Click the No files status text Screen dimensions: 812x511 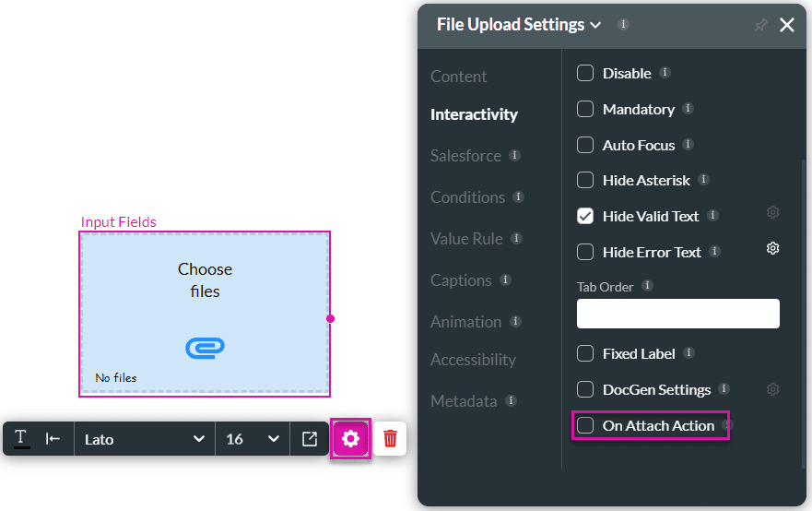tap(115, 378)
